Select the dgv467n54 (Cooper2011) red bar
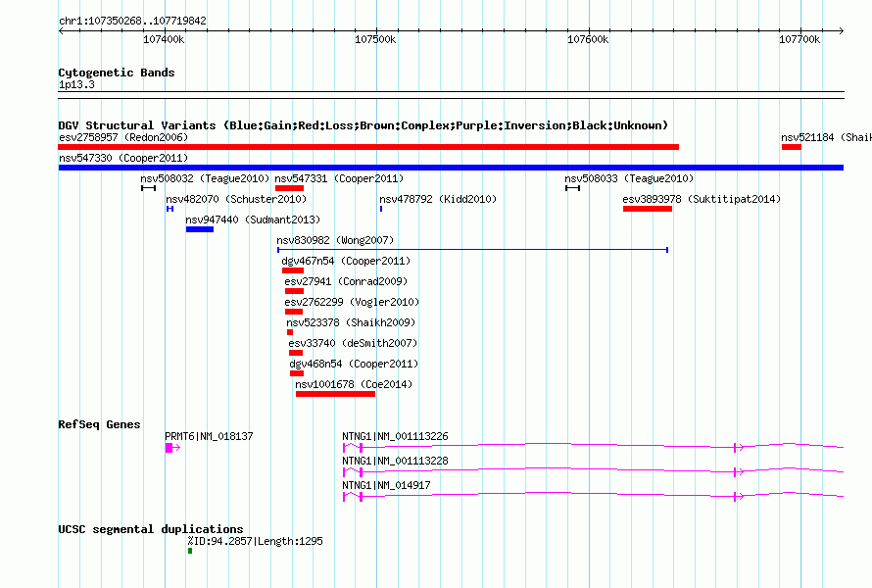The width and height of the screenshot is (872, 588). 293,270
